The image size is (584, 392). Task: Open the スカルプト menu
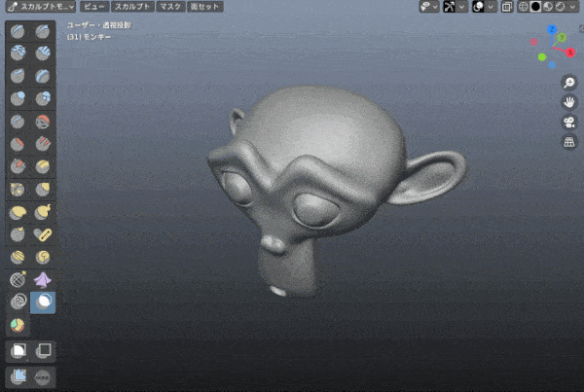pyautogui.click(x=132, y=7)
